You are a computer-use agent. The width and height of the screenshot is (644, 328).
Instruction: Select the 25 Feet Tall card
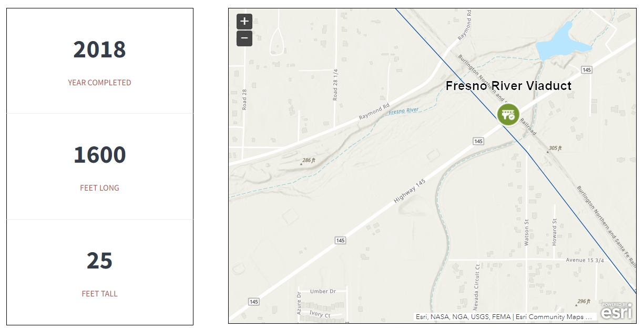[100, 272]
